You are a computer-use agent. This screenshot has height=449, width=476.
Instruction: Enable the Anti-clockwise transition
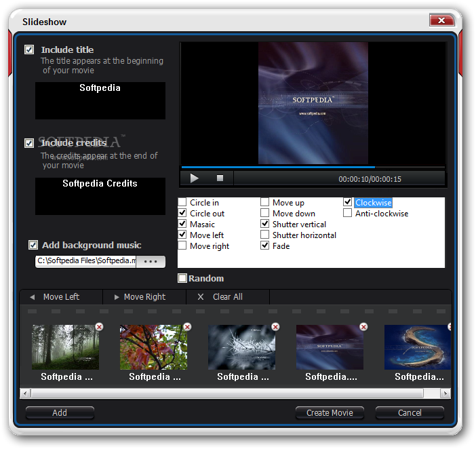348,213
